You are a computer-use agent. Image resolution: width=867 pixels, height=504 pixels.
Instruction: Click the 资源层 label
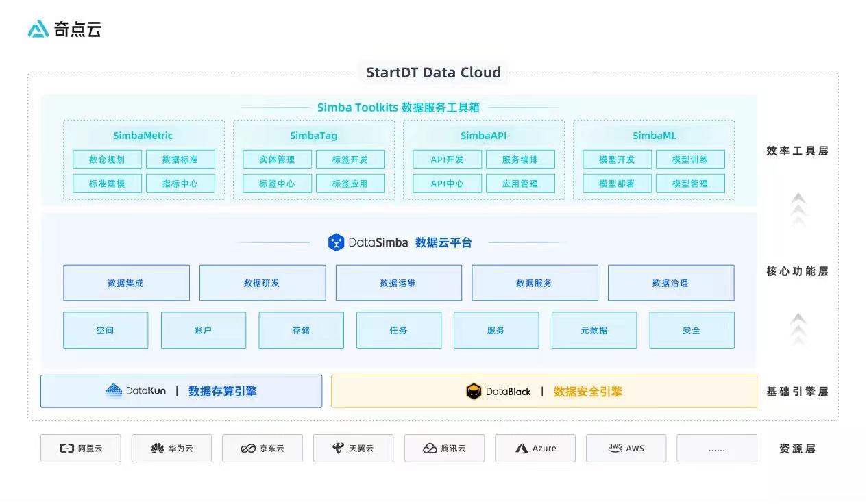797,449
